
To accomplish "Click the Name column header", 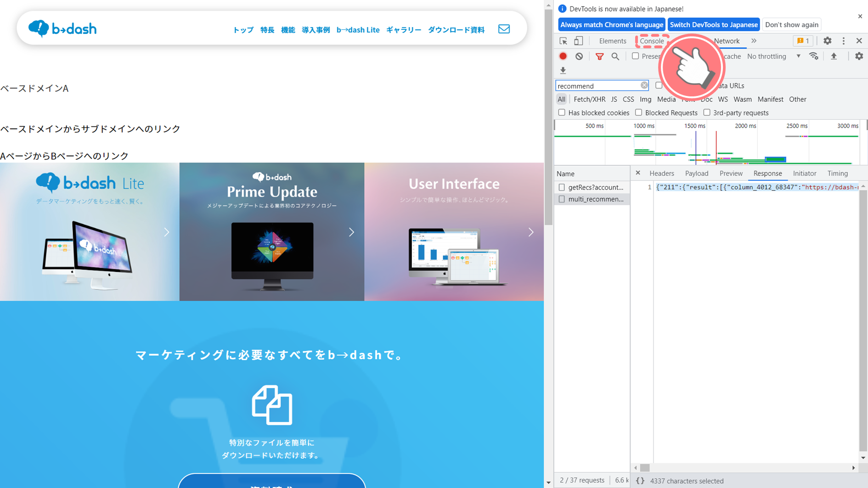I will pos(592,174).
